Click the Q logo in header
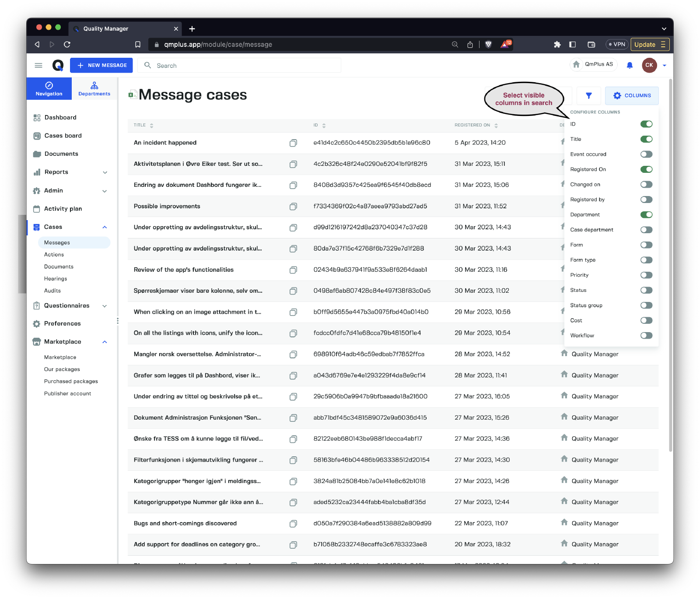This screenshot has width=700, height=599. [x=58, y=65]
